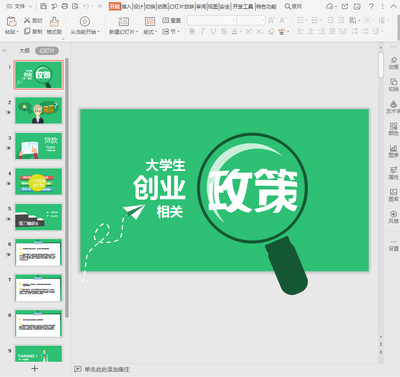Image resolution: width=400 pixels, height=377 pixels.
Task: Switch to the Design ribbon tab
Action: pyautogui.click(x=138, y=6)
